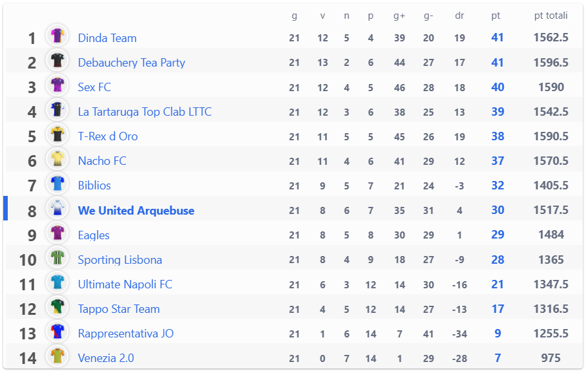Open La Tartaruga Top Clab LTTC link
The image size is (588, 373).
coord(145,112)
